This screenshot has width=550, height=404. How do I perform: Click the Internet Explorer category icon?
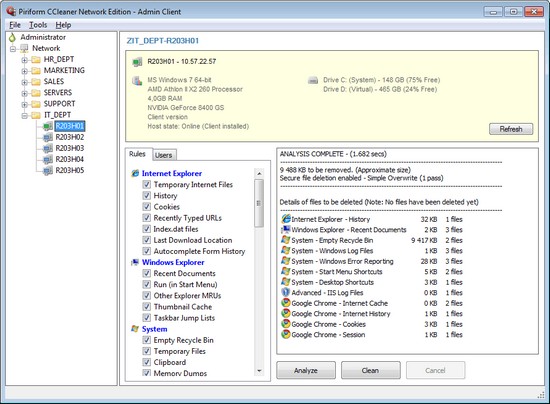(x=135, y=173)
